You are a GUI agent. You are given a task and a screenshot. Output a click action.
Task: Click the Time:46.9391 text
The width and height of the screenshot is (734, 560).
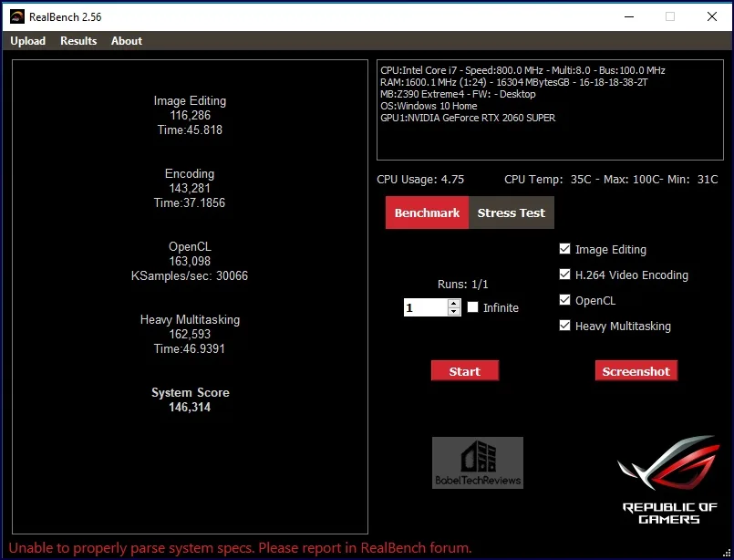pos(190,348)
